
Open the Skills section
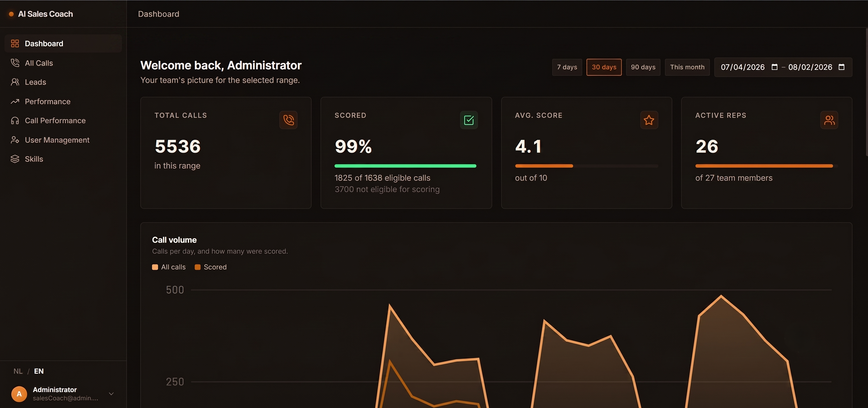pyautogui.click(x=63, y=159)
